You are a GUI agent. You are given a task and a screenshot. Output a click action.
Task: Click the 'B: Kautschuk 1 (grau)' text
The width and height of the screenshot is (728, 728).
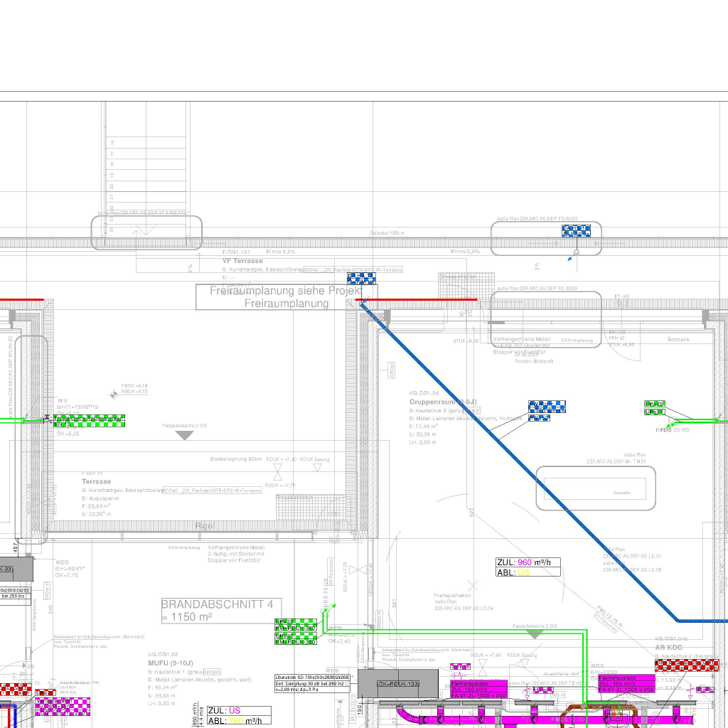pos(175,672)
